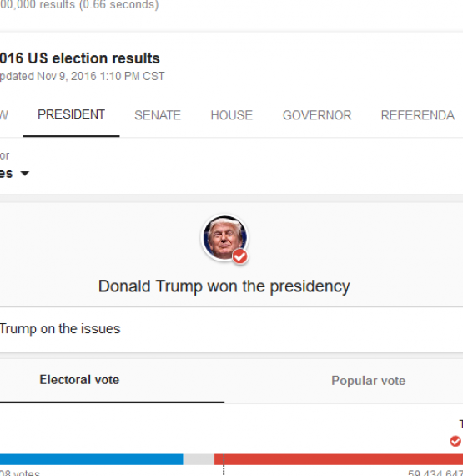Switch to the REFERENDA tab
Screen dimensions: 463x476
(417, 115)
